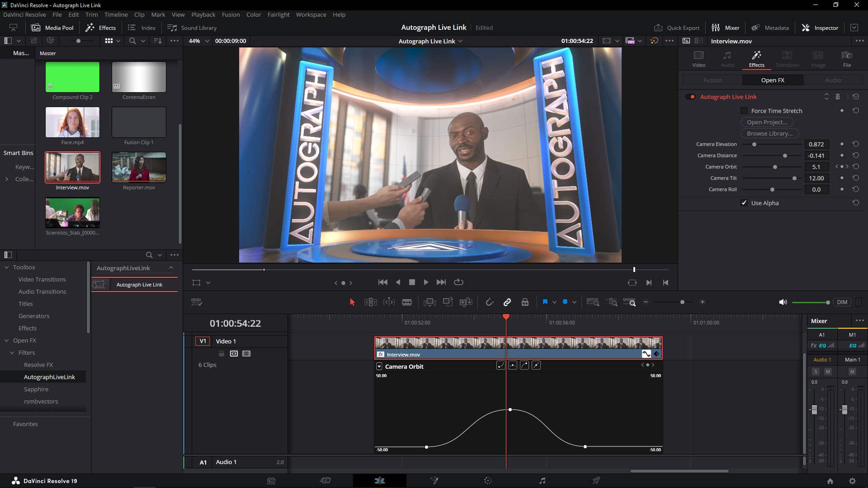
Task: Enable the Force Time Stretch checkbox
Action: click(744, 111)
